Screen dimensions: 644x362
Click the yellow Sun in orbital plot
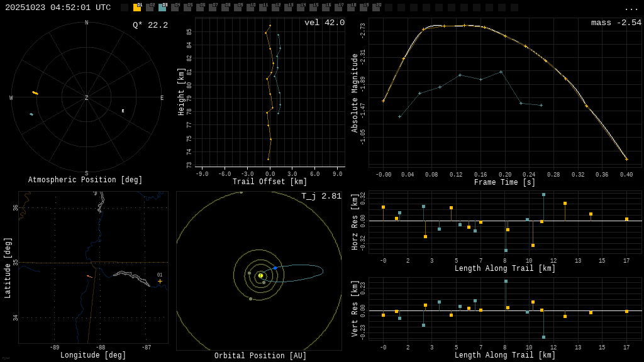260,275
